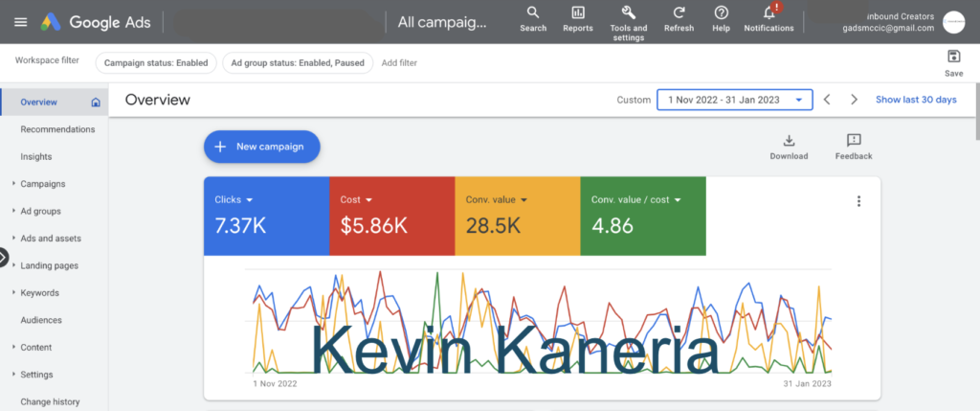Expand the Ads and assets arrow
The width and height of the screenshot is (980, 411).
[13, 239]
